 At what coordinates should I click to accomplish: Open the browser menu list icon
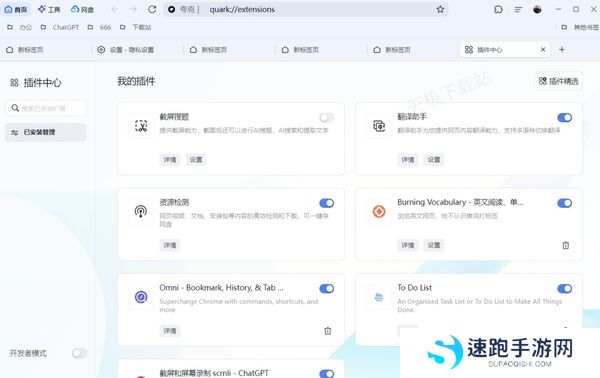(518, 9)
